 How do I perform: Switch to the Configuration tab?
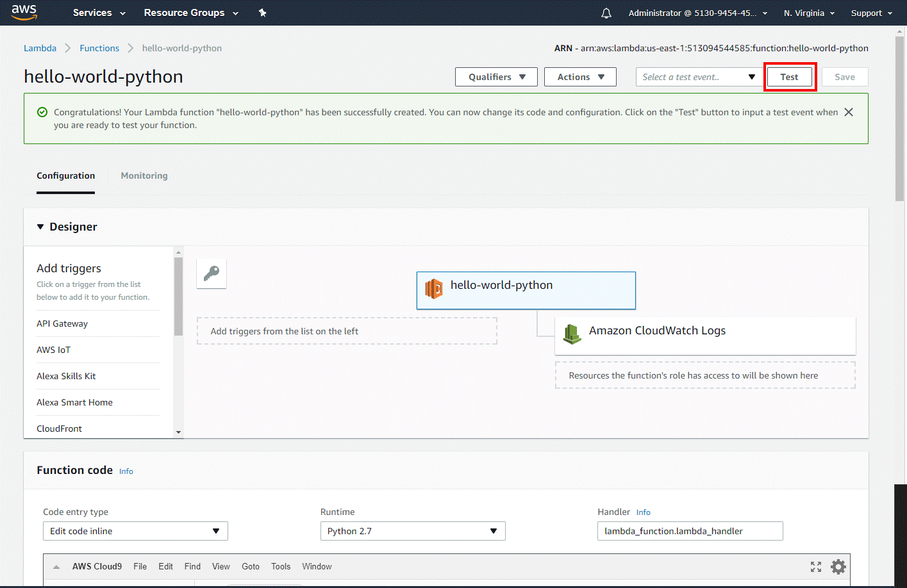(x=65, y=176)
